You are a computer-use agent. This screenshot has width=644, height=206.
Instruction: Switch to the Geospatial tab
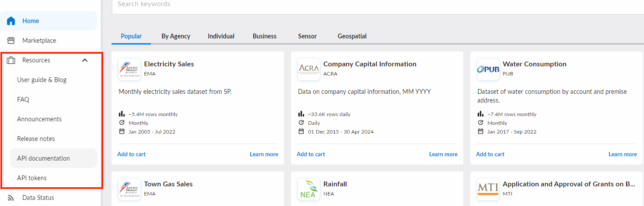(352, 36)
